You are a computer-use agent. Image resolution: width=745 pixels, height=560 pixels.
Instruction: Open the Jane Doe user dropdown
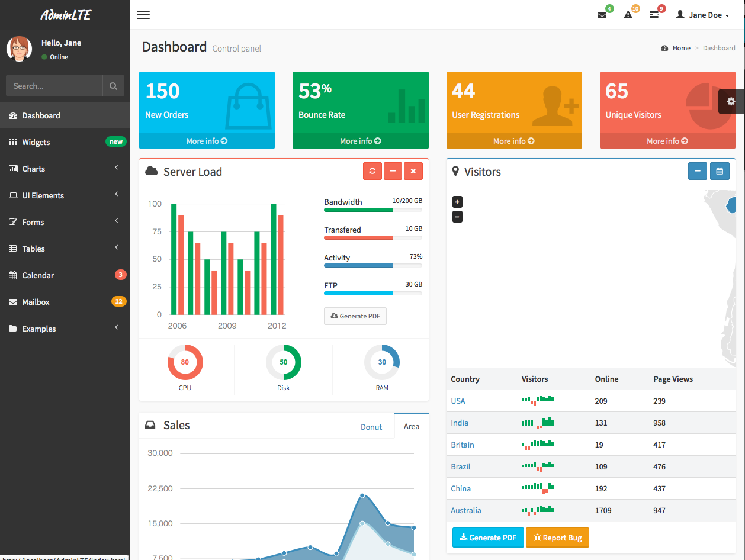tap(703, 15)
